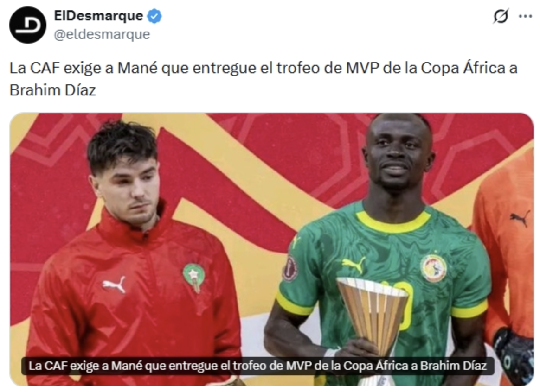Image resolution: width=540 pixels, height=392 pixels.
Task: Open the three-dot more options menu
Action: click(525, 16)
